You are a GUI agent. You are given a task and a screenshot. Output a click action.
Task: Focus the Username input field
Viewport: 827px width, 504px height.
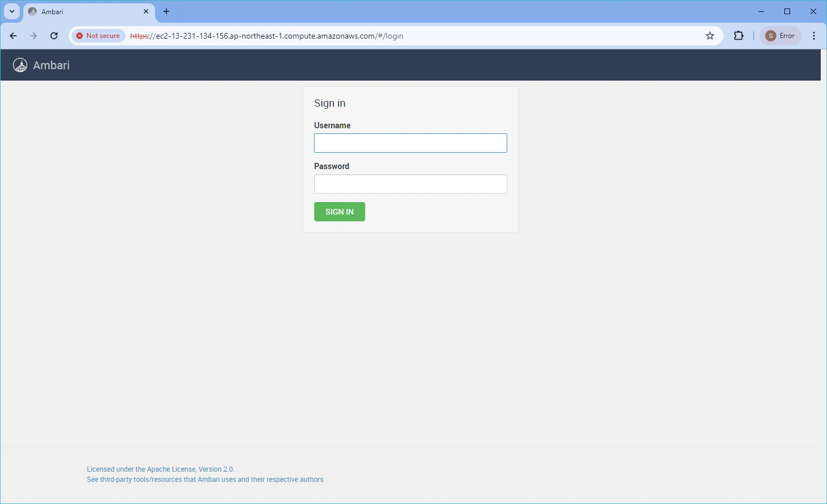[411, 143]
